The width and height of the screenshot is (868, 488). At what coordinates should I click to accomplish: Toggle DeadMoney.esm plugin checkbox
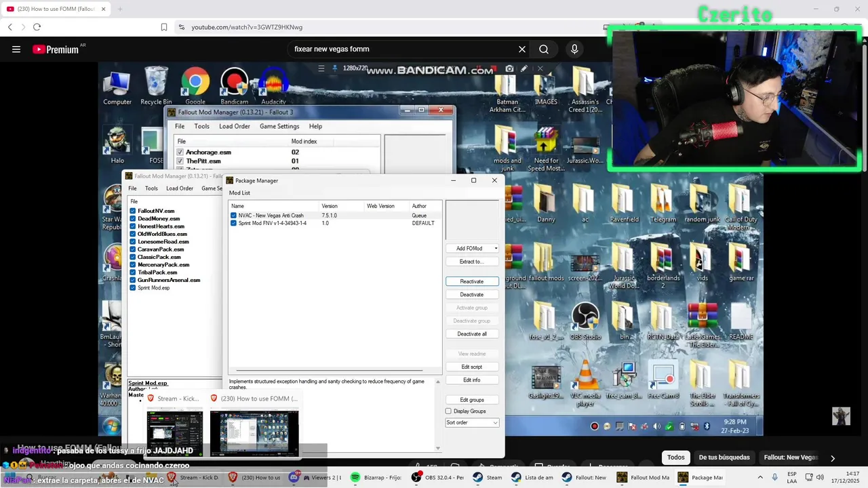click(133, 218)
